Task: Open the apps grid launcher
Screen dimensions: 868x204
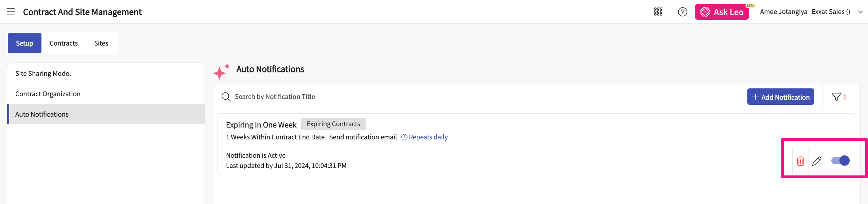Action: [x=658, y=12]
